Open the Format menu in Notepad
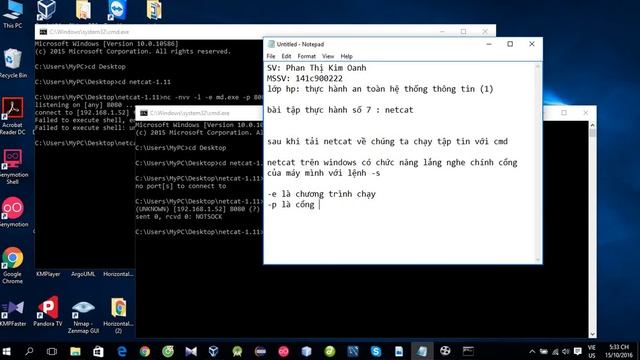640x360 pixels. [x=307, y=56]
